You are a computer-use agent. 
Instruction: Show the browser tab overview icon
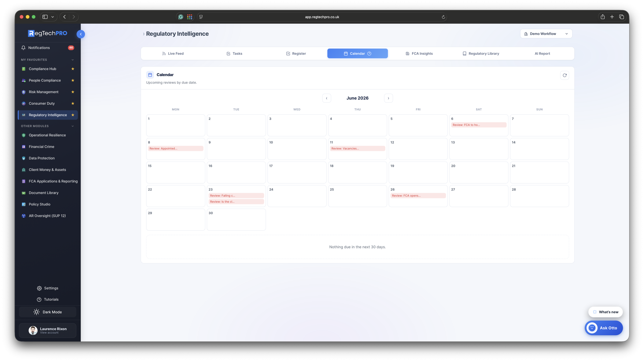click(x=621, y=17)
